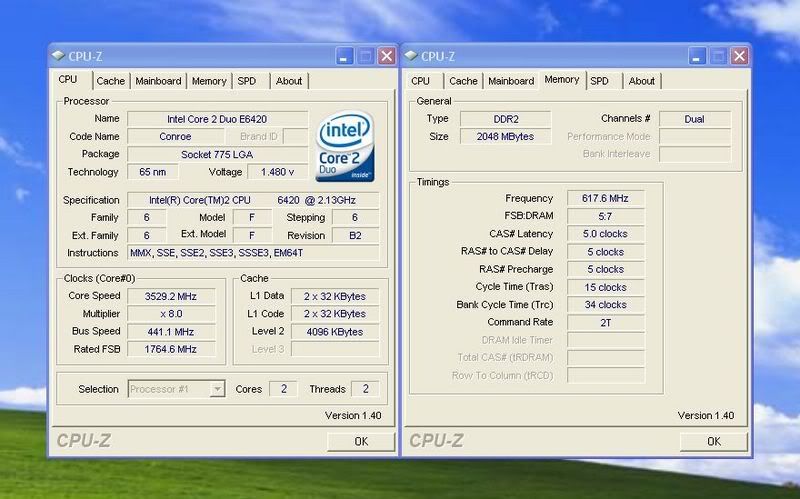This screenshot has width=800, height=499.
Task: Minimize the right CPU-Z window
Action: pyautogui.click(x=697, y=56)
